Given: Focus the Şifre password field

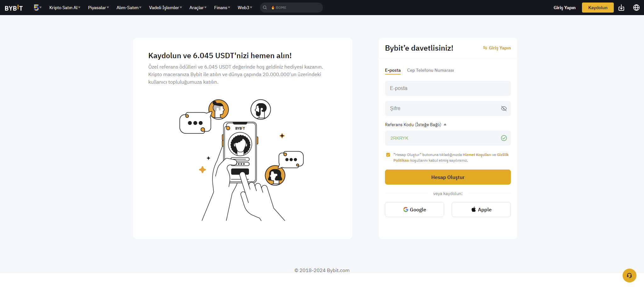Looking at the screenshot, I should coord(448,109).
